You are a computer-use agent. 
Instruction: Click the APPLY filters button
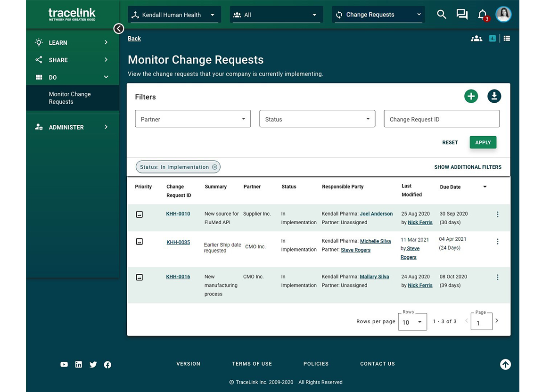pos(483,142)
